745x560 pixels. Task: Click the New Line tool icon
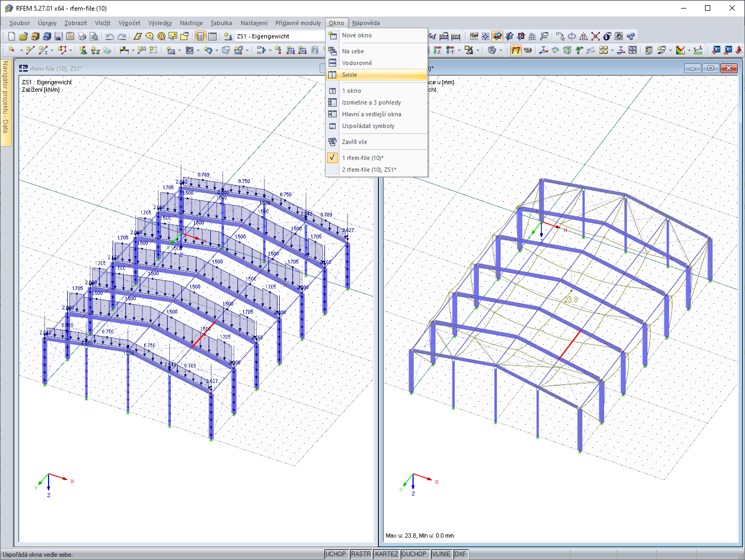click(30, 50)
